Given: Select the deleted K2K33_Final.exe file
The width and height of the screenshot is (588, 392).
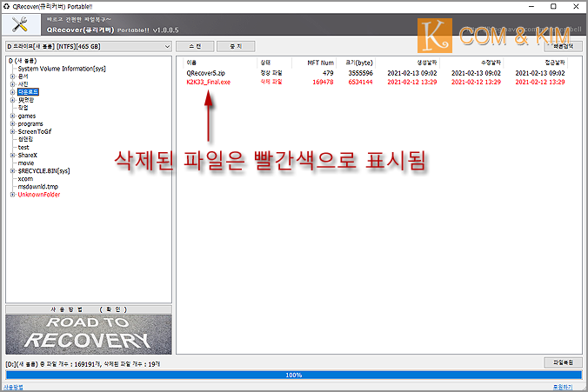Looking at the screenshot, I should click(209, 82).
